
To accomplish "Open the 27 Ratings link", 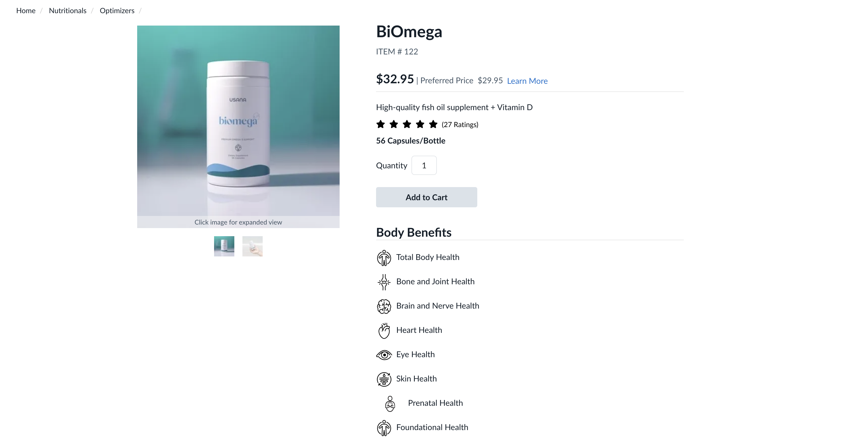I will [x=460, y=125].
